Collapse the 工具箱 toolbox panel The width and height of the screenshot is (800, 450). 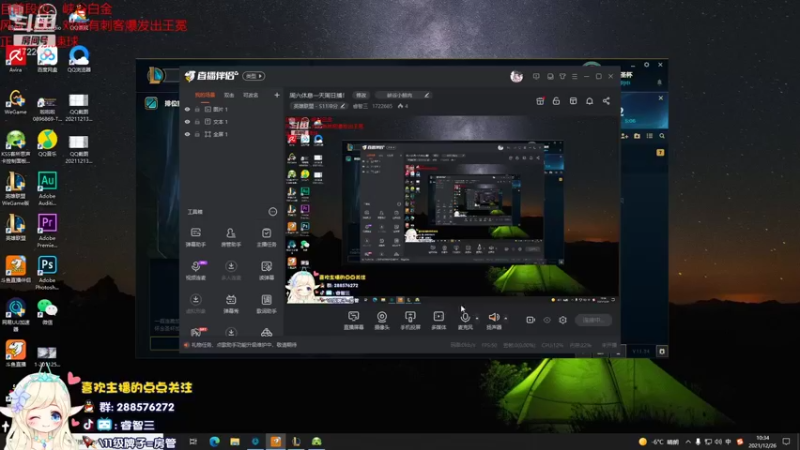tap(272, 212)
